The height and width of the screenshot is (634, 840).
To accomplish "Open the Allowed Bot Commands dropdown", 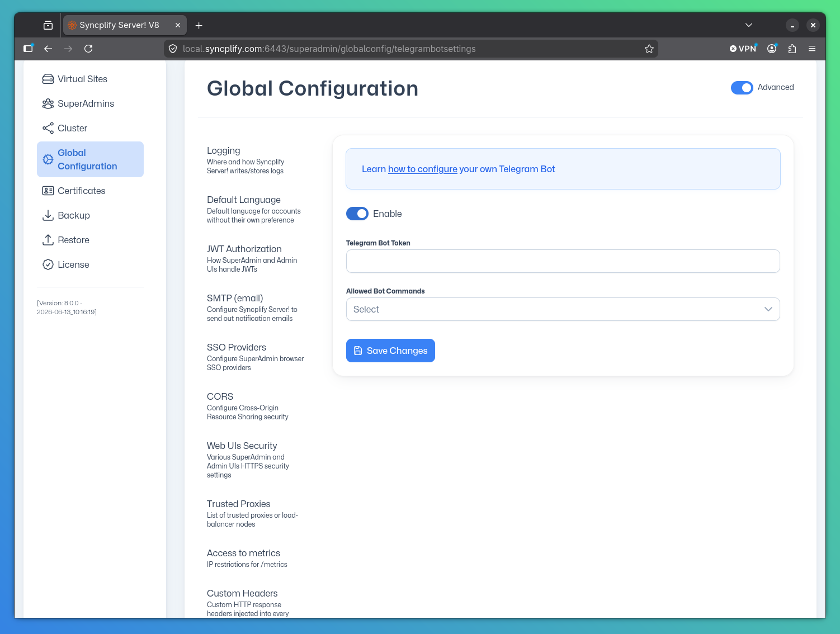I will 563,309.
